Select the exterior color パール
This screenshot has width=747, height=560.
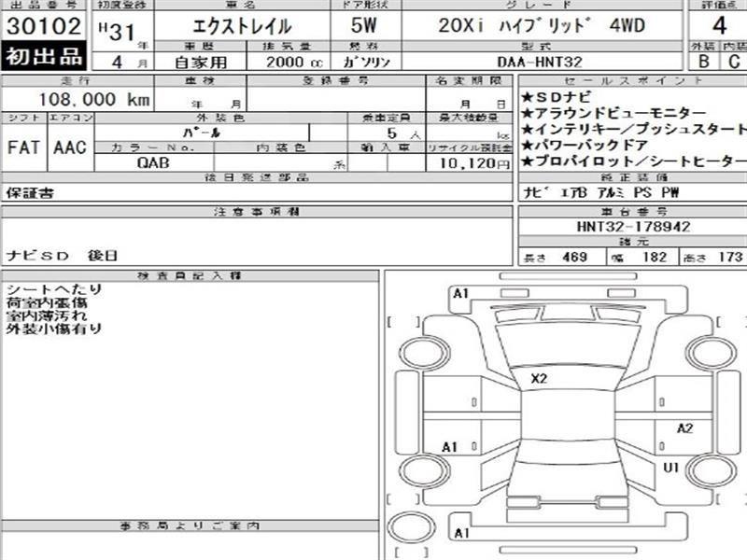(x=202, y=133)
